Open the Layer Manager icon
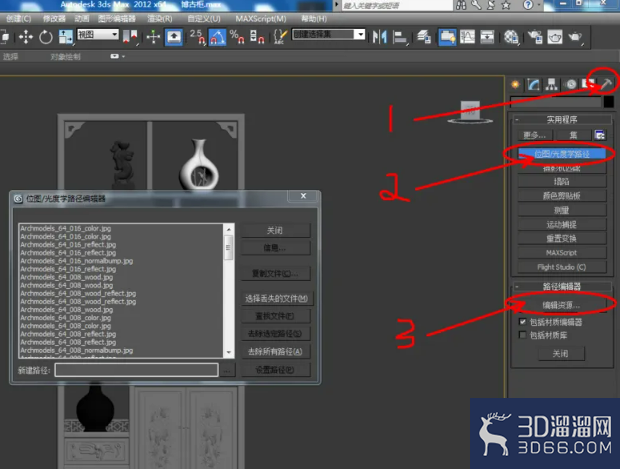This screenshot has width=620, height=469. point(424,37)
